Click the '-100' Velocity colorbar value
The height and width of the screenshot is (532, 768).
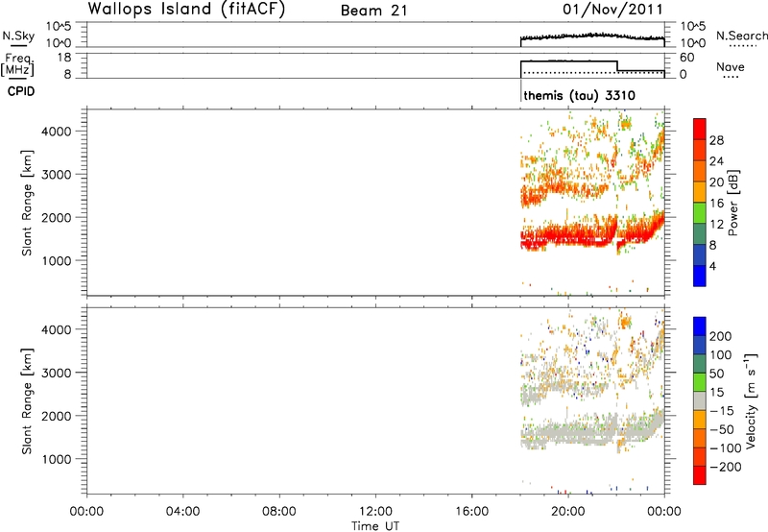[x=726, y=448]
